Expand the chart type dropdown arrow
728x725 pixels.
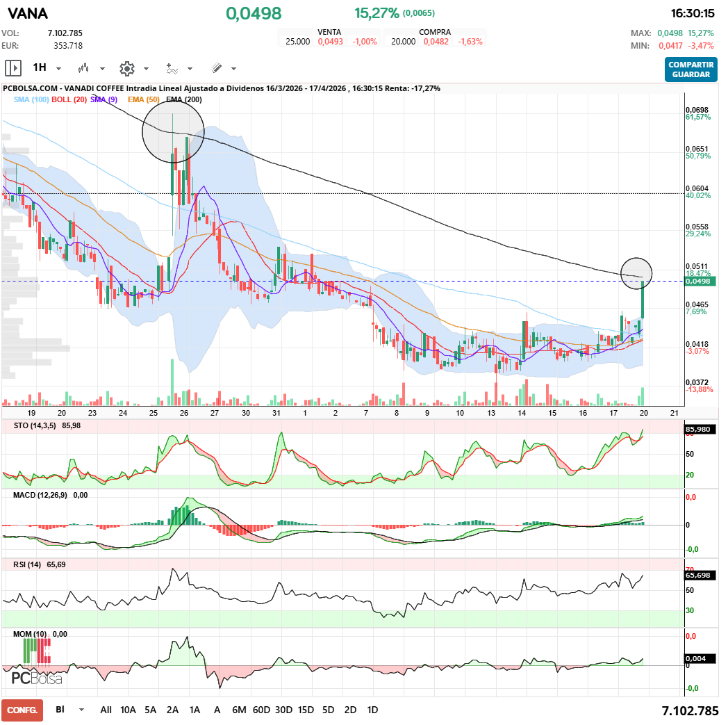(103, 69)
